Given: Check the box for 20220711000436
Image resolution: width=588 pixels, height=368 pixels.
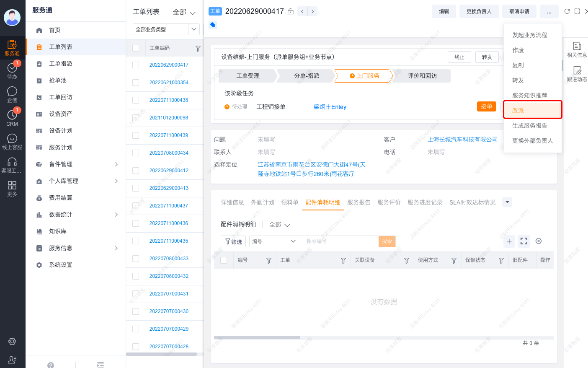Looking at the screenshot, I should click(x=136, y=223).
